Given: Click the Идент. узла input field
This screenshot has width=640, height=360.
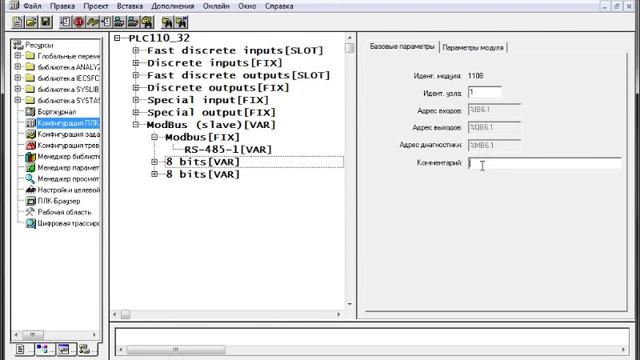Looking at the screenshot, I should tap(484, 92).
